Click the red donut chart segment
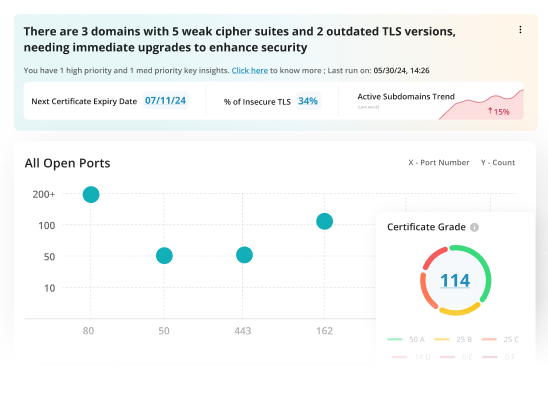Viewport: 548px width, 396px height. pyautogui.click(x=434, y=257)
